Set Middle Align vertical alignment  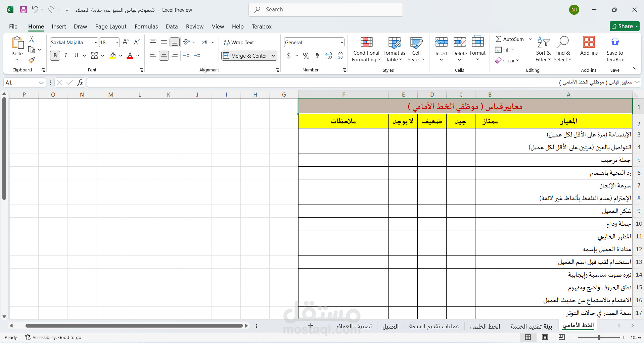(x=164, y=42)
